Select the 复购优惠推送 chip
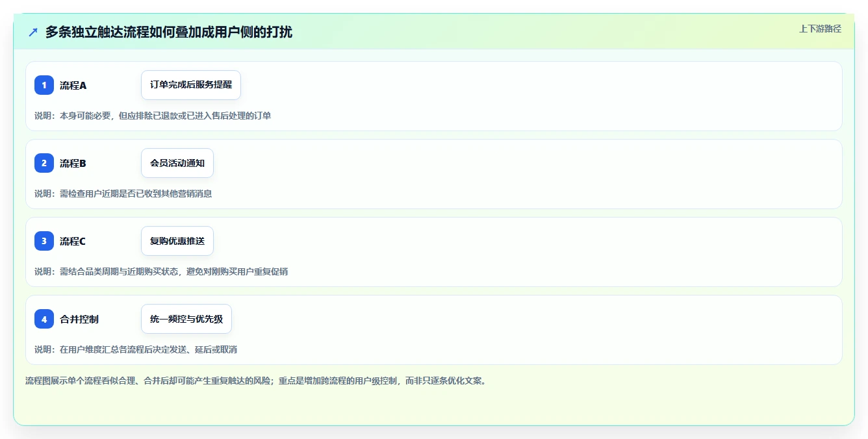This screenshot has height=439, width=868. (x=177, y=241)
